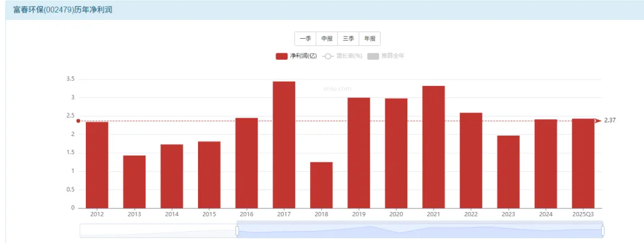Click the 2015 net profit bar
644x243 pixels.
point(209,175)
